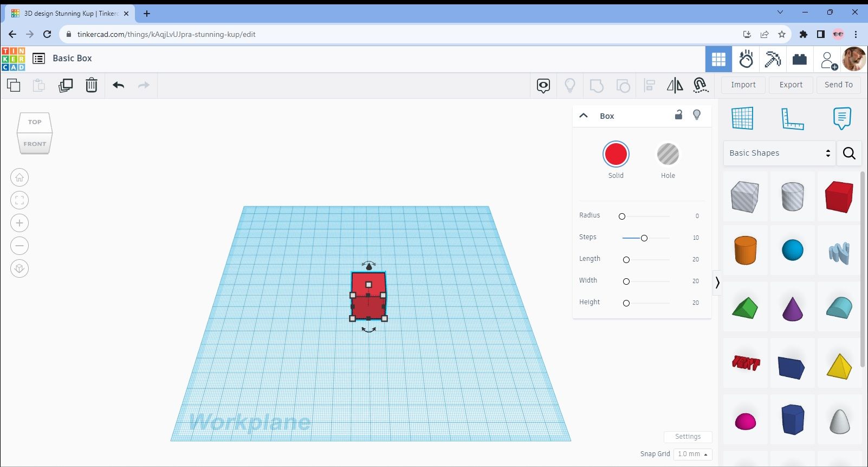Choose the Solid red color swatch

coord(616,155)
